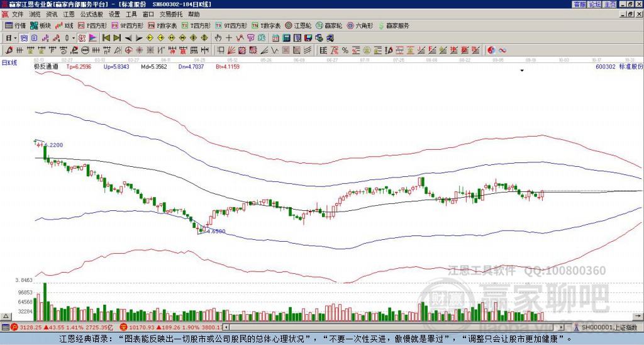Click the black right-pointing triangle icon

(139, 38)
